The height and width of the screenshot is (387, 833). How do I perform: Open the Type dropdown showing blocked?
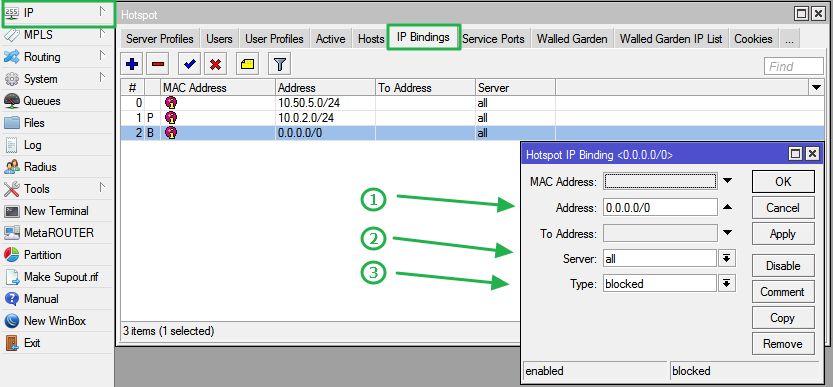coord(726,284)
